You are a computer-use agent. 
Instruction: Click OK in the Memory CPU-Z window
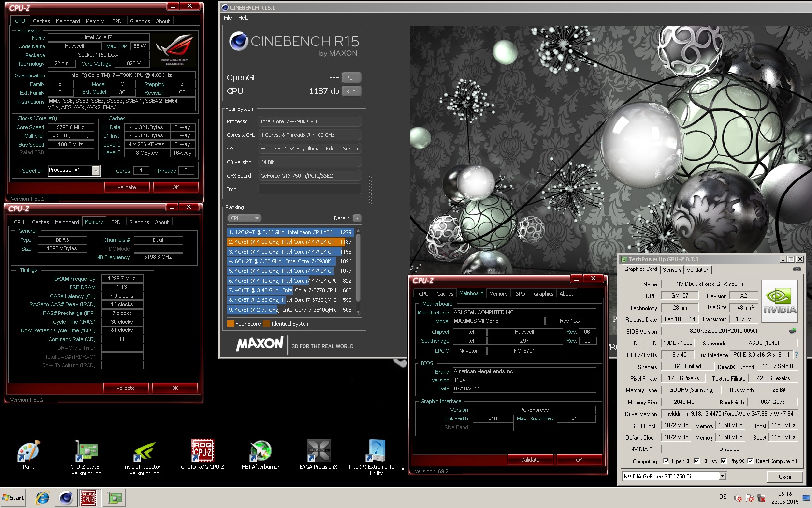pyautogui.click(x=174, y=388)
